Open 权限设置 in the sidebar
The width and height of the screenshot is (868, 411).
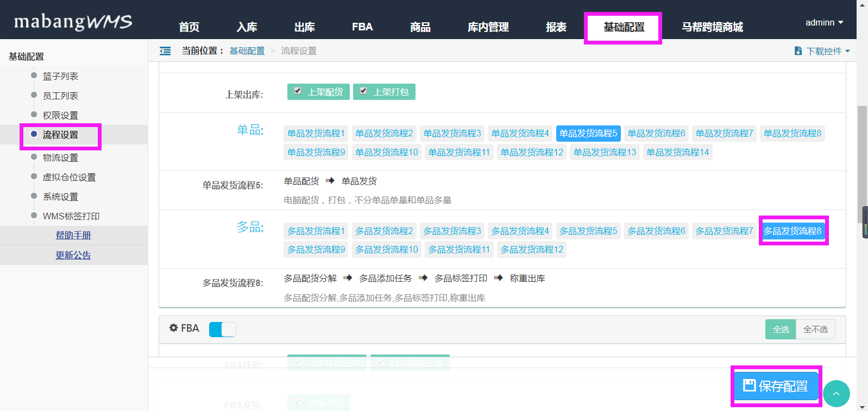tap(60, 116)
